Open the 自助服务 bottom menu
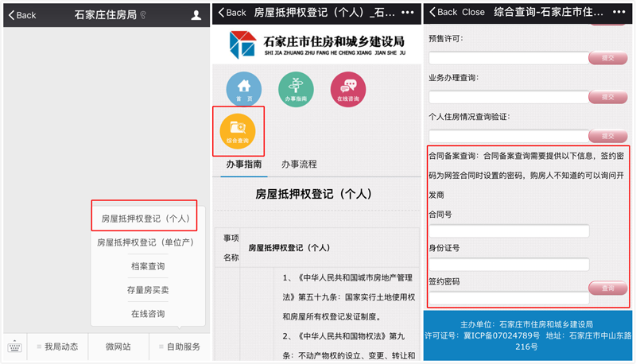 pos(180,347)
